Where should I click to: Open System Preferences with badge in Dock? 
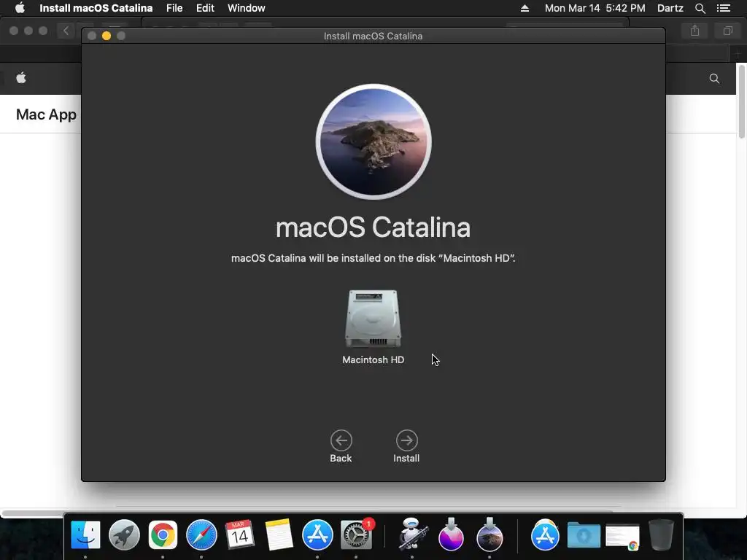(x=356, y=534)
